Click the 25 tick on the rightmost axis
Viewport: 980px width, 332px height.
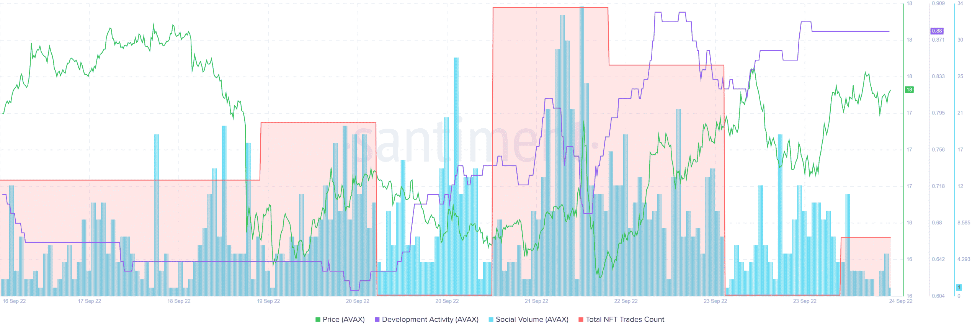coord(960,77)
